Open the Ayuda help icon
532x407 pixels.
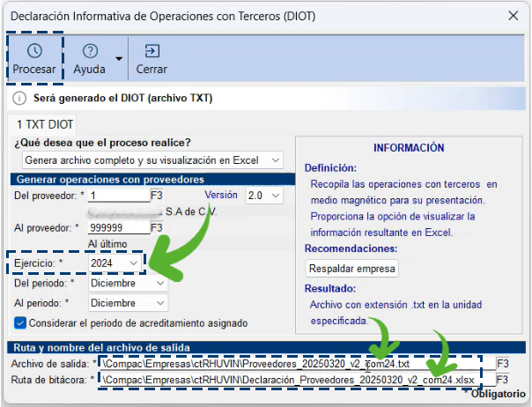[x=89, y=51]
